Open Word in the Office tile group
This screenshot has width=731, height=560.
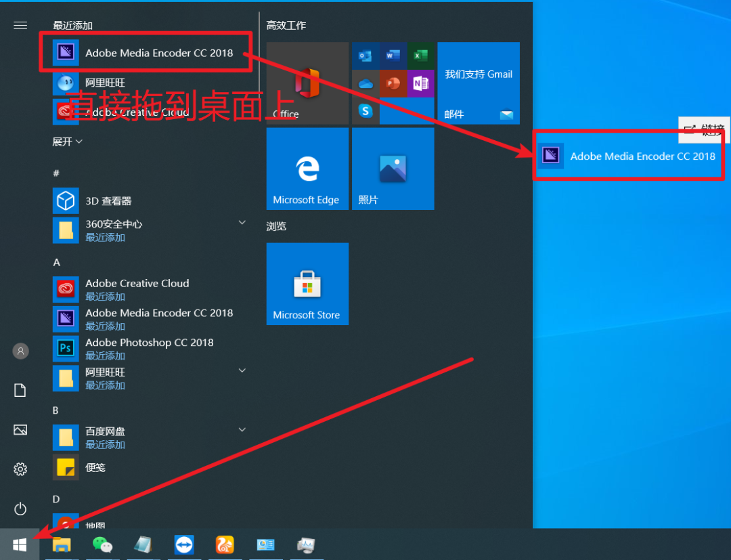tap(393, 56)
